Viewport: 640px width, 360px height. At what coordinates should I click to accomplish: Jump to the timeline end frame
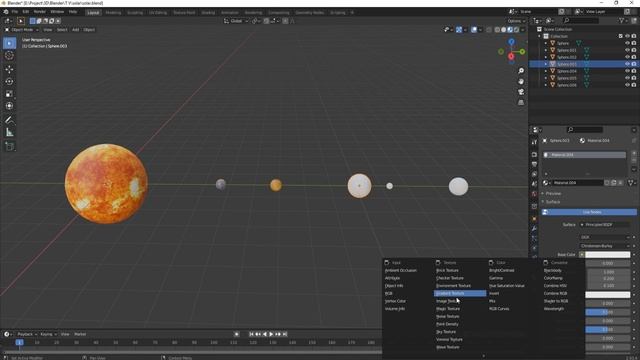285,334
